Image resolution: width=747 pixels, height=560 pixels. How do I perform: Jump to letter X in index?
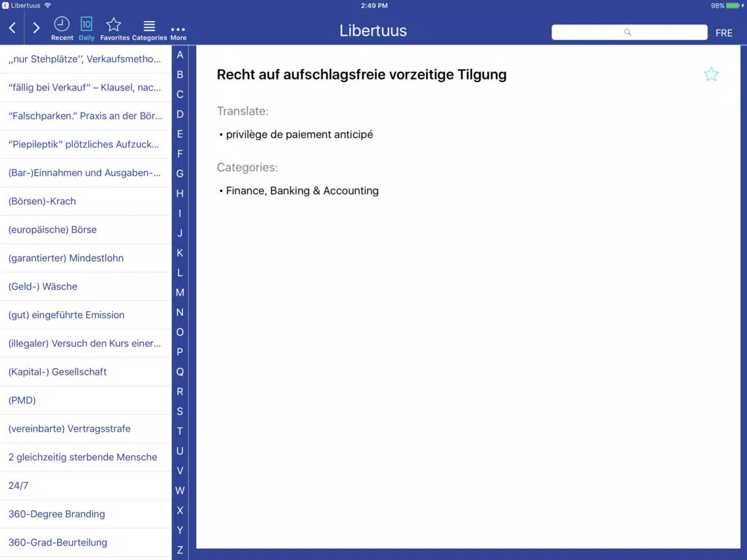[x=180, y=511]
